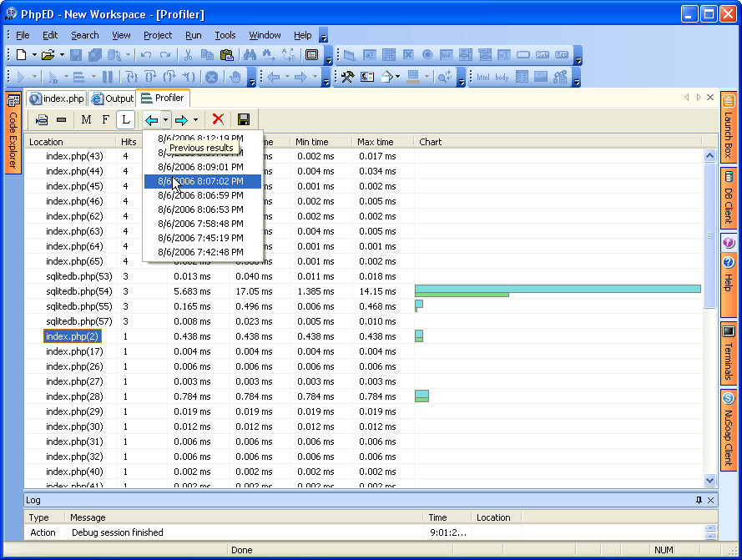Image resolution: width=742 pixels, height=560 pixels.
Task: Click the Paste clipboard icon
Action: (x=226, y=55)
